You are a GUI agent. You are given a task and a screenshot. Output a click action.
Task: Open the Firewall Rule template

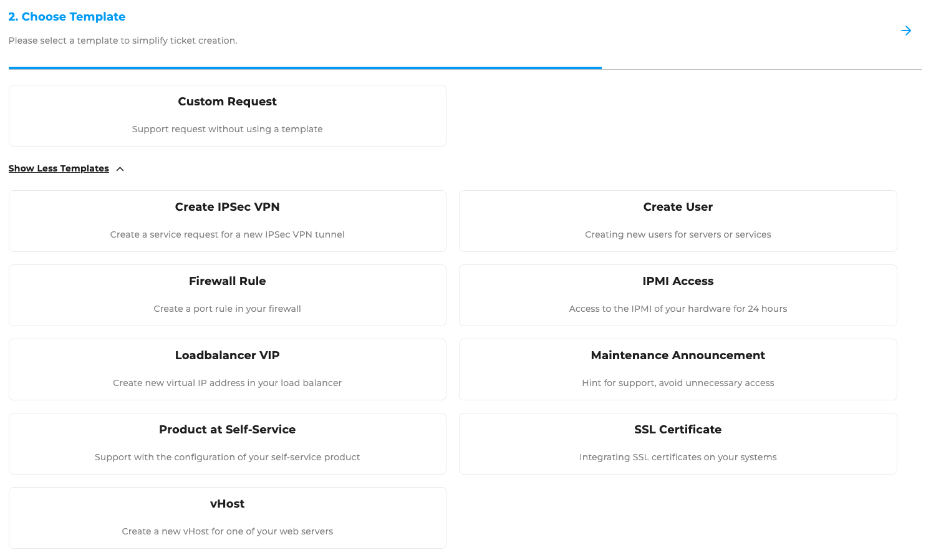227,295
